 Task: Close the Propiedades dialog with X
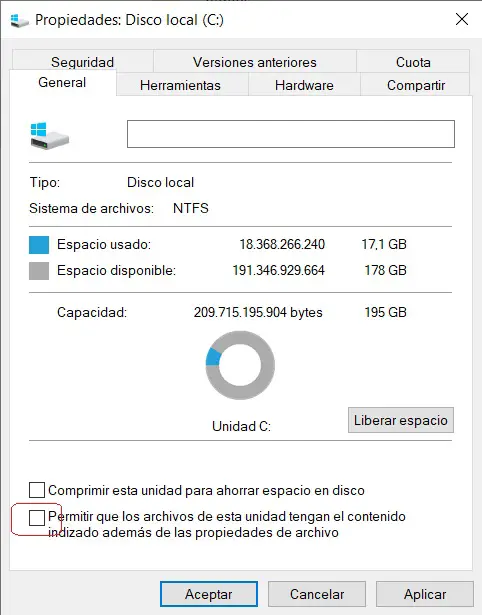click(462, 19)
